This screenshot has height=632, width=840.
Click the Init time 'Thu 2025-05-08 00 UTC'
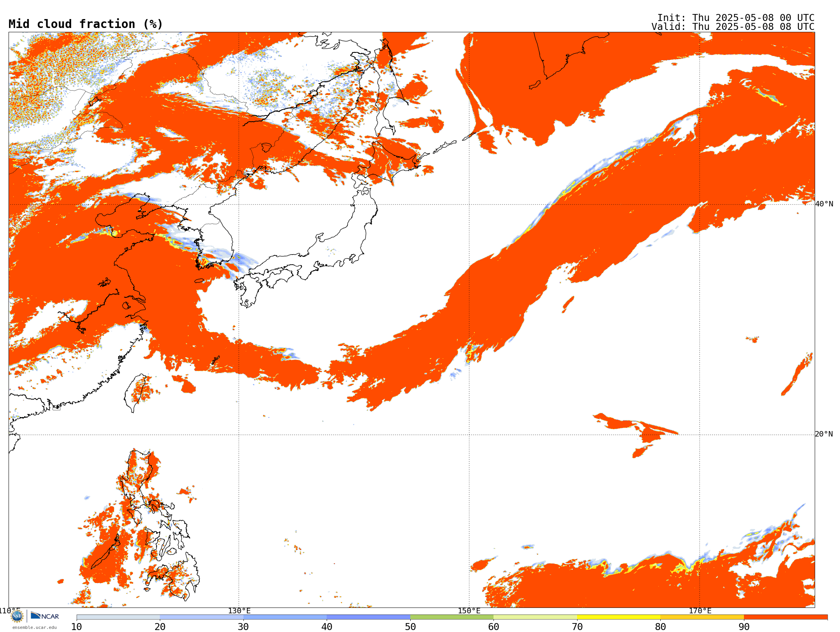point(753,18)
